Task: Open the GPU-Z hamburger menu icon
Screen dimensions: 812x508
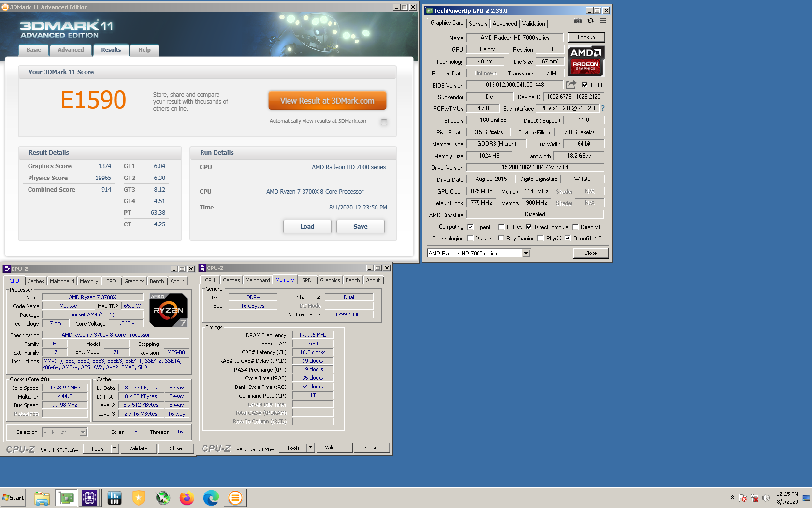Action: (603, 21)
